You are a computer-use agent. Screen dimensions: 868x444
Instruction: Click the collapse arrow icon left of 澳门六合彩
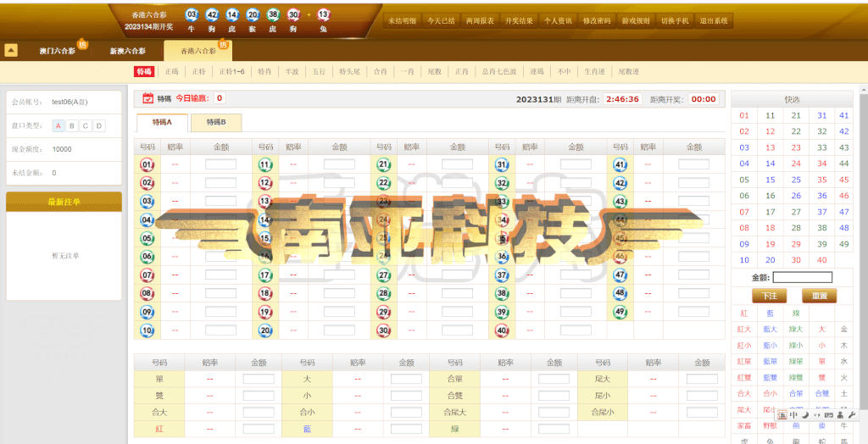pyautogui.click(x=11, y=50)
